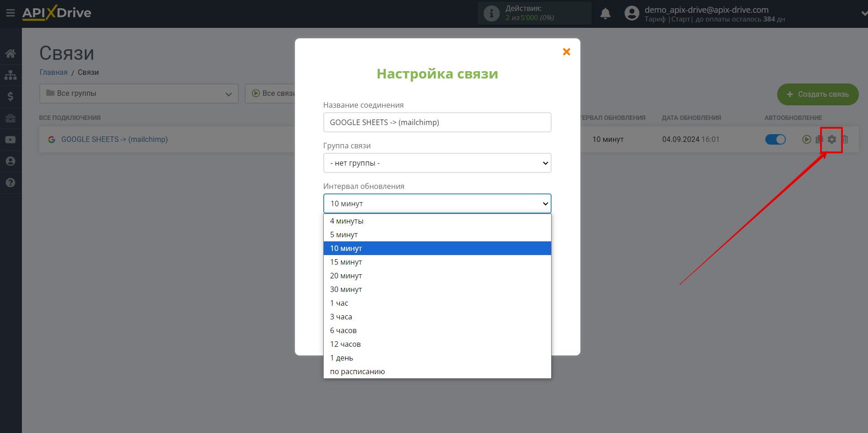Select 30 минут interval option
The height and width of the screenshot is (433, 868).
[437, 289]
